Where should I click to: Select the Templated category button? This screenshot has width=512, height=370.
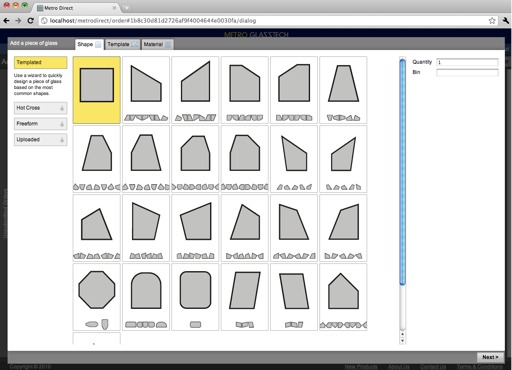click(x=40, y=62)
